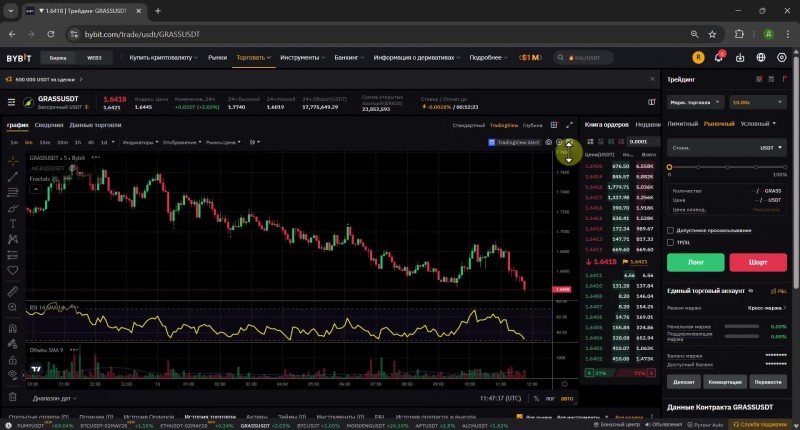Open the trade data tab
Viewport: 800px width, 430px height.
[95, 125]
